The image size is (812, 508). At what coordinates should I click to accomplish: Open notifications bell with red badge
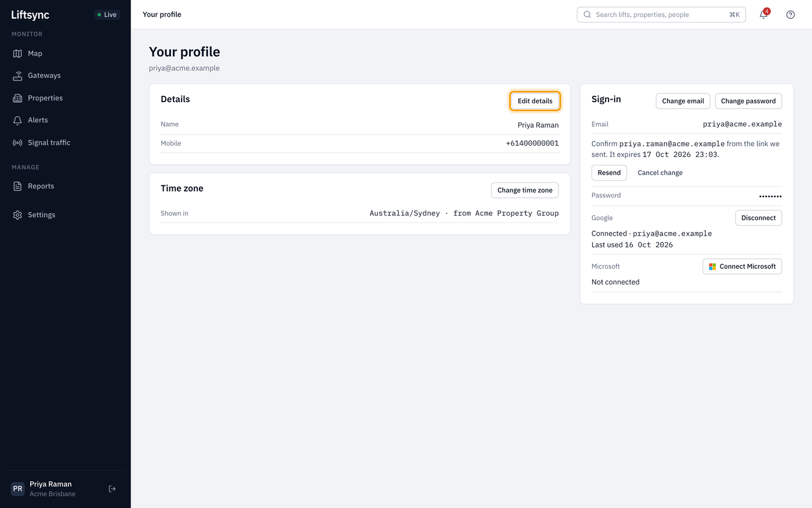point(764,15)
